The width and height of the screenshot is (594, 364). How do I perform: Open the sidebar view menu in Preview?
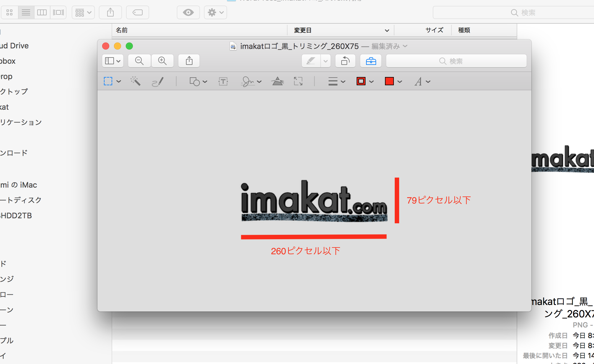click(113, 61)
